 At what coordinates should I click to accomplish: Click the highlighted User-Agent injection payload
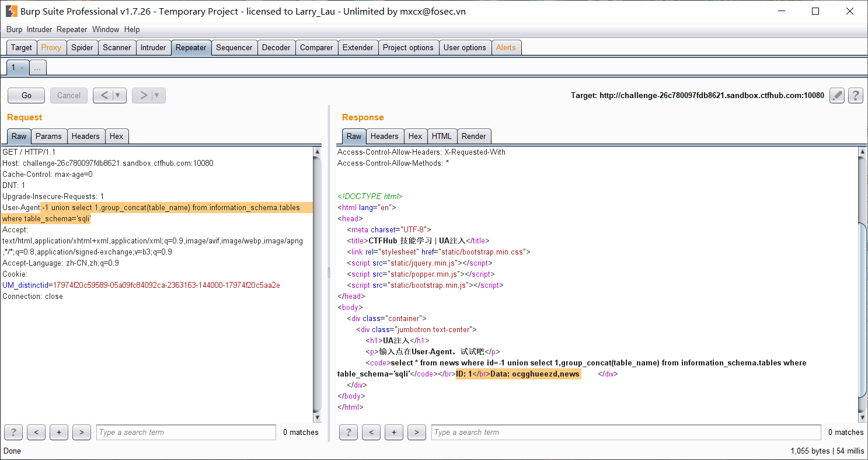click(x=157, y=213)
